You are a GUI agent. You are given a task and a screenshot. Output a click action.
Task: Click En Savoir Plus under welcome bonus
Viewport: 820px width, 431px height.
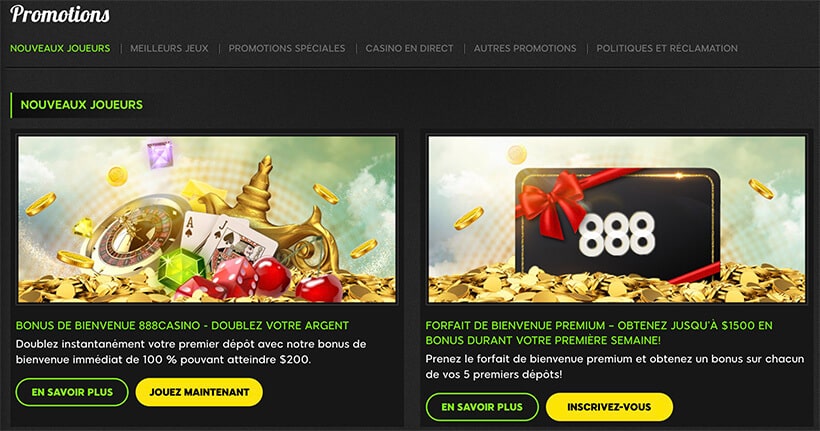point(72,392)
